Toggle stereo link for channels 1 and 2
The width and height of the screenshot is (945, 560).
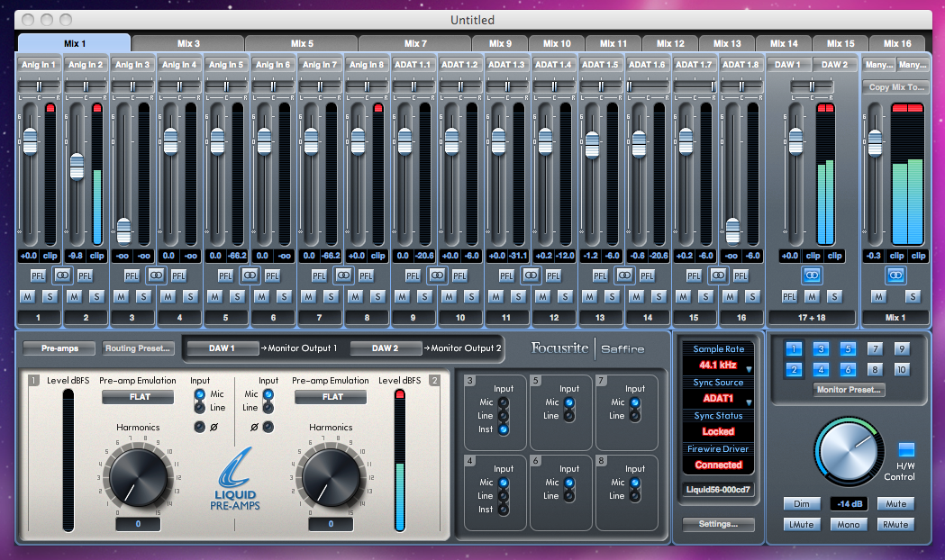62,275
